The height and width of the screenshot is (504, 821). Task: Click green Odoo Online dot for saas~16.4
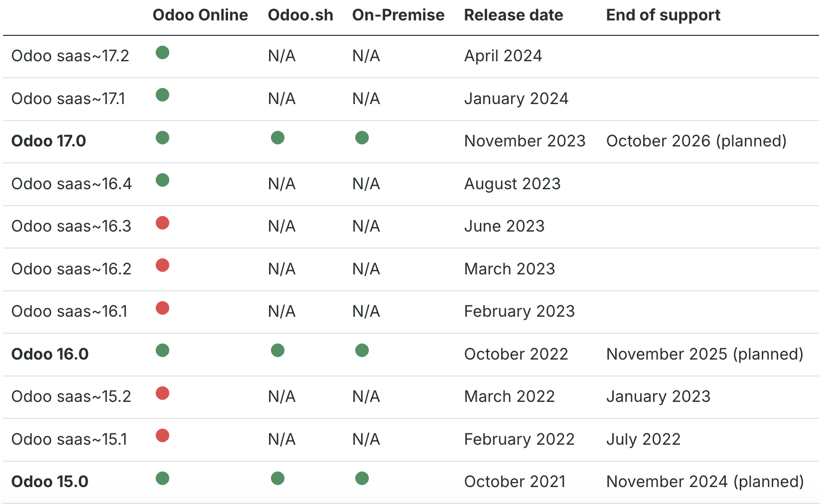(162, 180)
